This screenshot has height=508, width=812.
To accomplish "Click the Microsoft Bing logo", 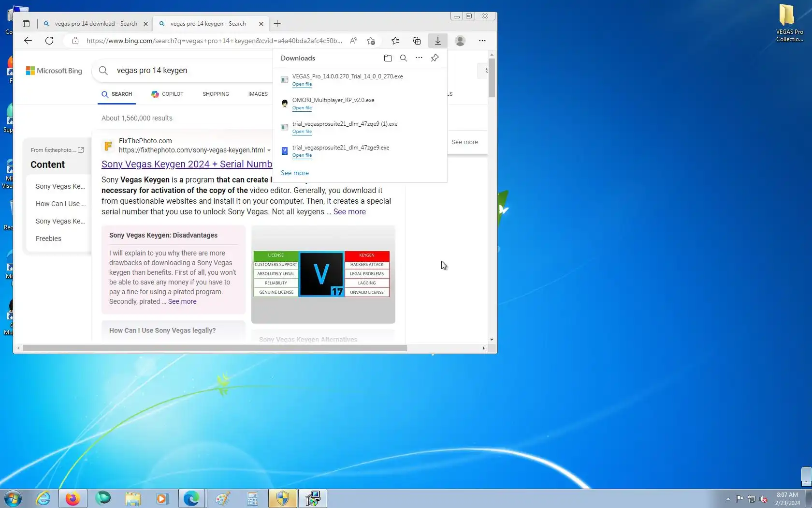I will tap(54, 71).
